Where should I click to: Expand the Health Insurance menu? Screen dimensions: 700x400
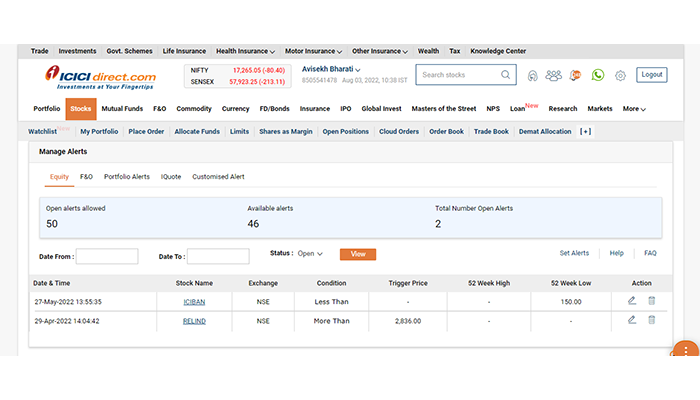[244, 50]
